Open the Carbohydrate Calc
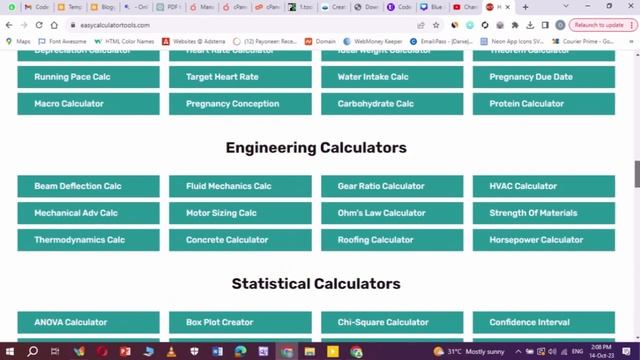The width and height of the screenshot is (640, 360). (x=392, y=104)
